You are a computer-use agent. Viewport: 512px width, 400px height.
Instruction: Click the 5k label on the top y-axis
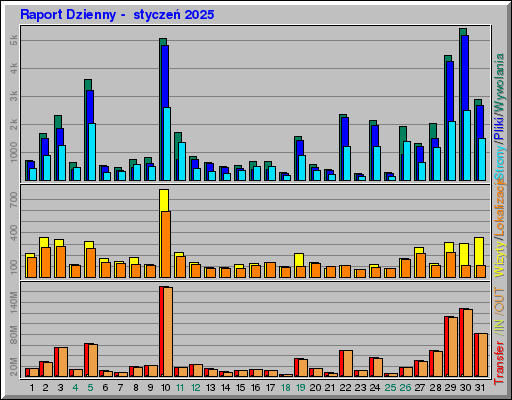click(14, 41)
